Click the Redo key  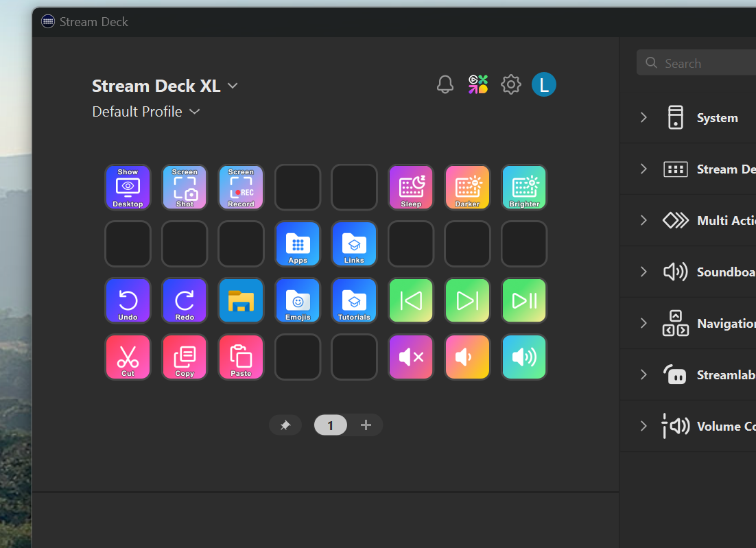(185, 301)
